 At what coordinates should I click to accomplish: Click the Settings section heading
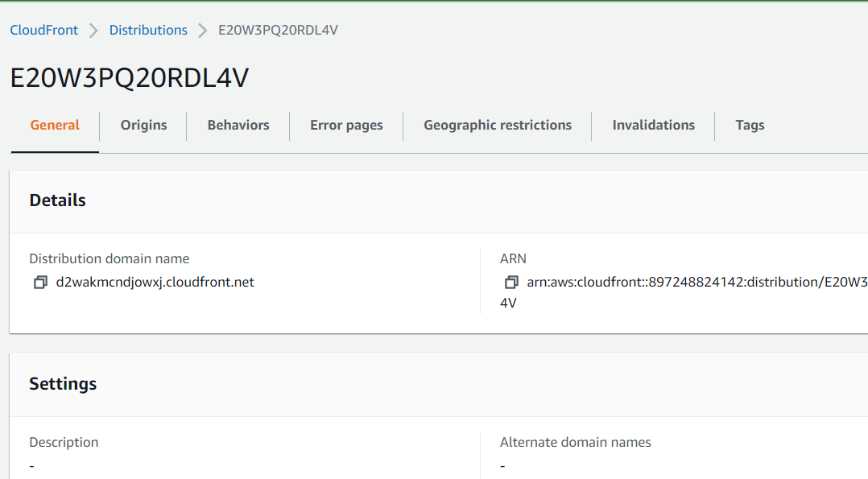pos(63,384)
